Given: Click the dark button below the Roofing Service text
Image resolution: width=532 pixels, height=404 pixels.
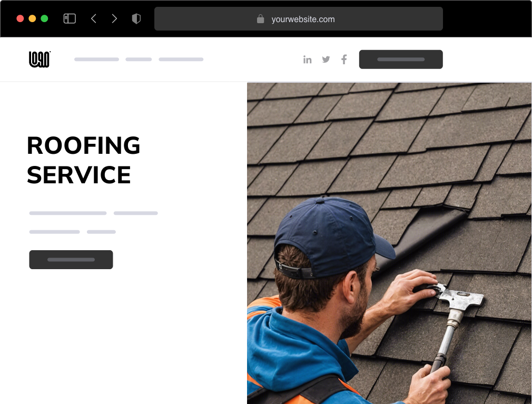Looking at the screenshot, I should click(71, 260).
